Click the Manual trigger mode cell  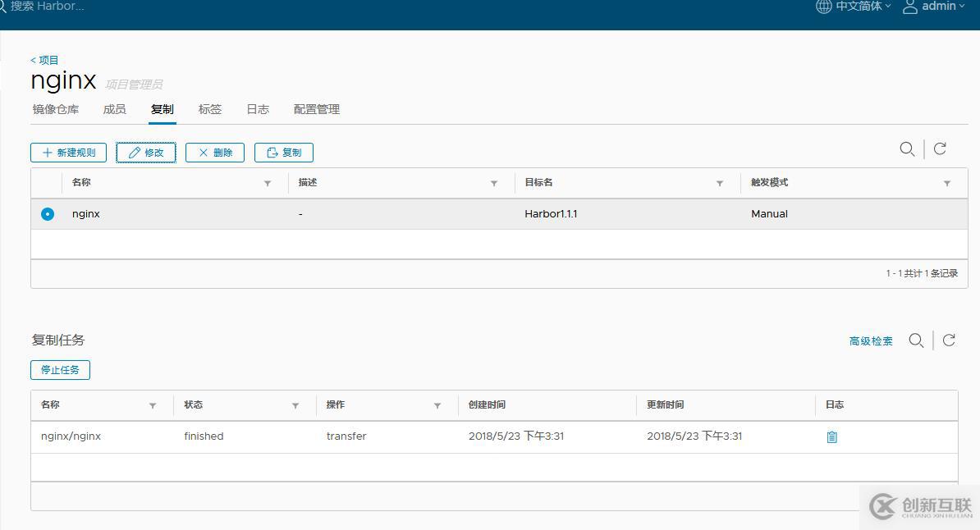pyautogui.click(x=769, y=214)
